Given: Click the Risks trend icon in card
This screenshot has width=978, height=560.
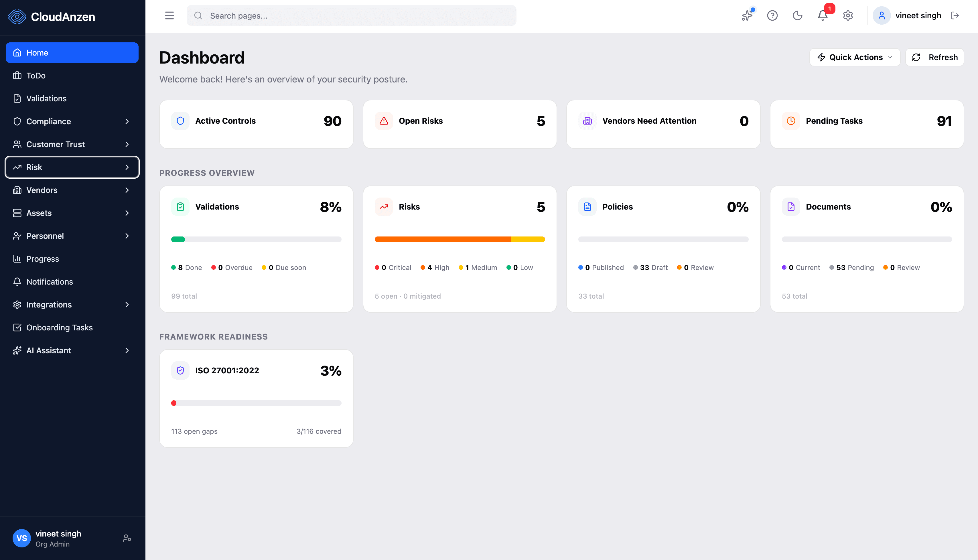Looking at the screenshot, I should click(384, 207).
